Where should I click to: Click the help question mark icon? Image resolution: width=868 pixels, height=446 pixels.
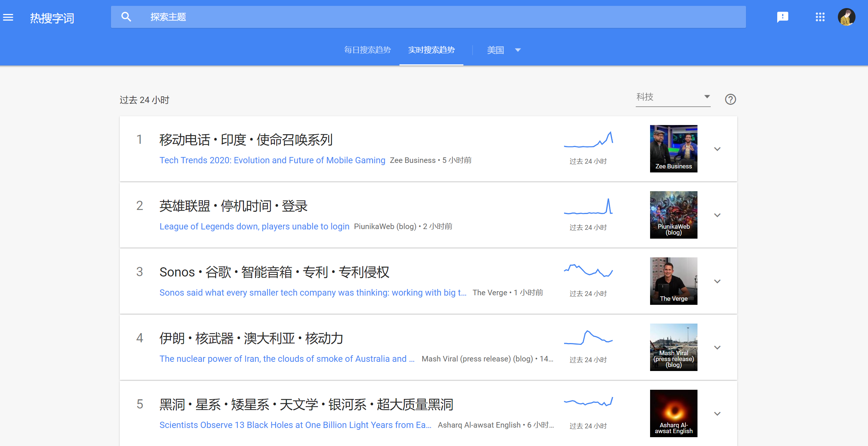730,99
